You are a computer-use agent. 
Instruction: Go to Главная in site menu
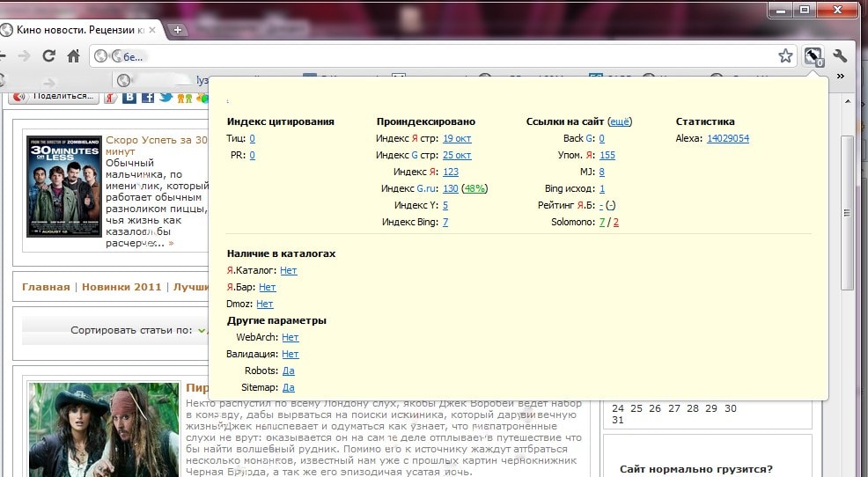click(46, 287)
